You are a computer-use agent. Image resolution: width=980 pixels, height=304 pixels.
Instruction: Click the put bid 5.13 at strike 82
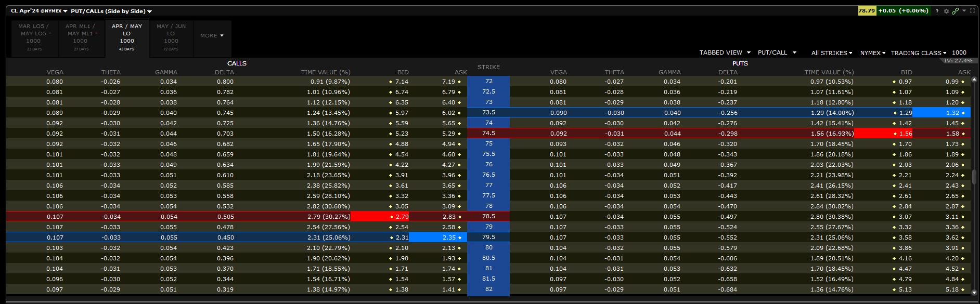[x=905, y=289]
